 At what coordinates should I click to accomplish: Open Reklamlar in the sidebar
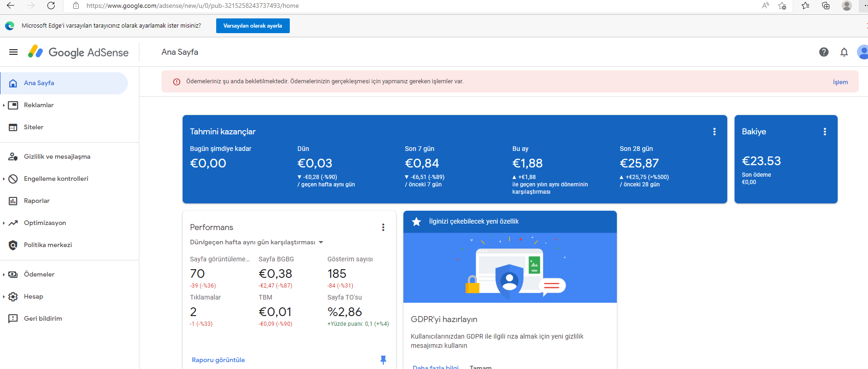39,105
